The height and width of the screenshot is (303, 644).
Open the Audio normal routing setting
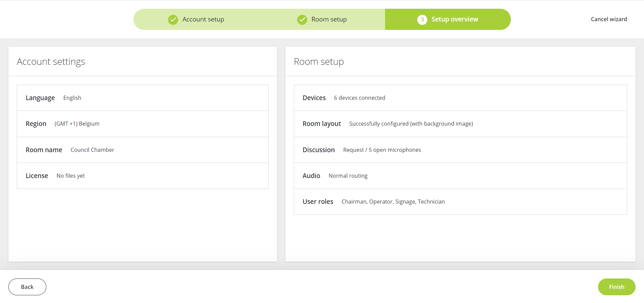[460, 176]
